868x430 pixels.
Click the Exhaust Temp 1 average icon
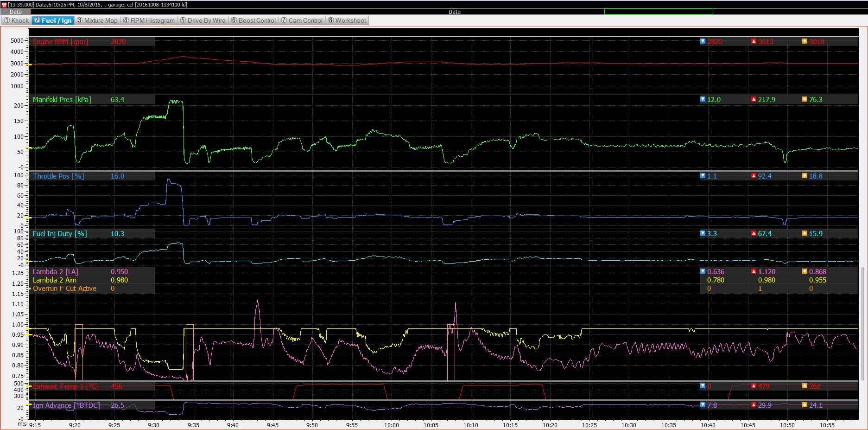coord(805,386)
